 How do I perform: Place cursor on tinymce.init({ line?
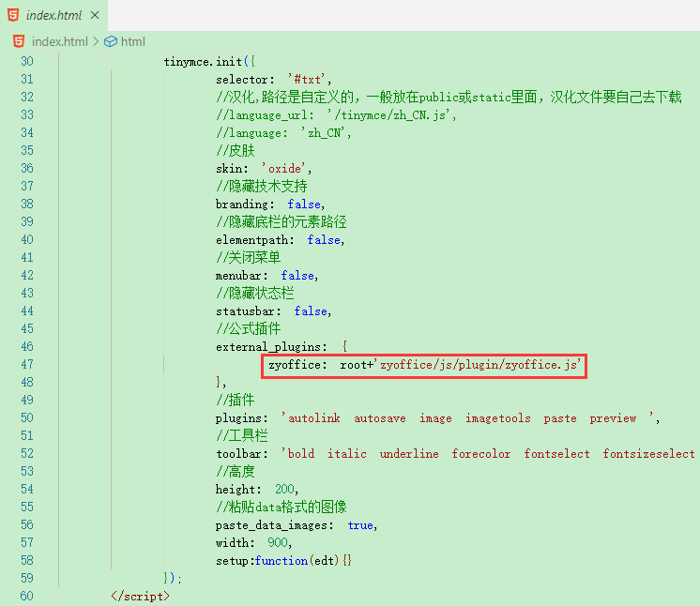[209, 62]
